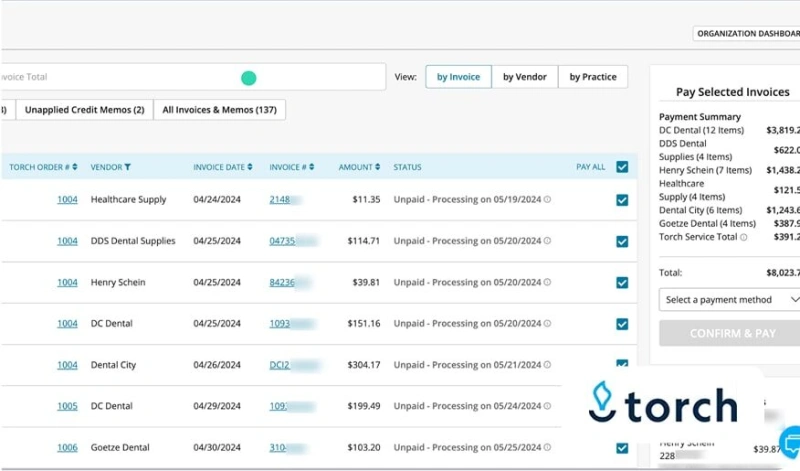Click info icon beside 05/19/2024 processing status
The width and height of the screenshot is (800, 471).
tap(547, 200)
